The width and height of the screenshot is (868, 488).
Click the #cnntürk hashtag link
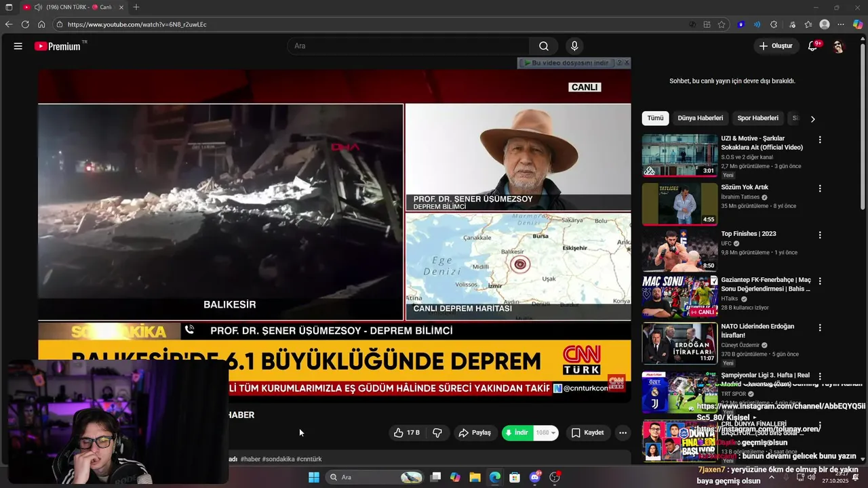(x=309, y=459)
